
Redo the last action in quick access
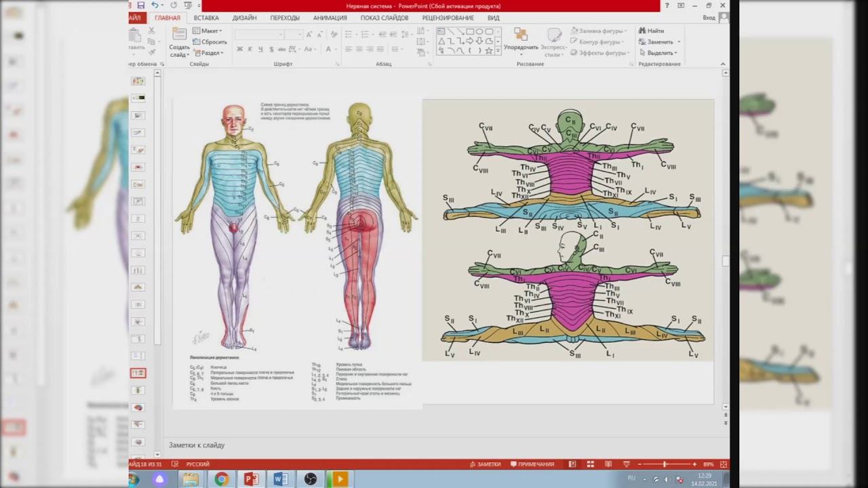coord(174,5)
